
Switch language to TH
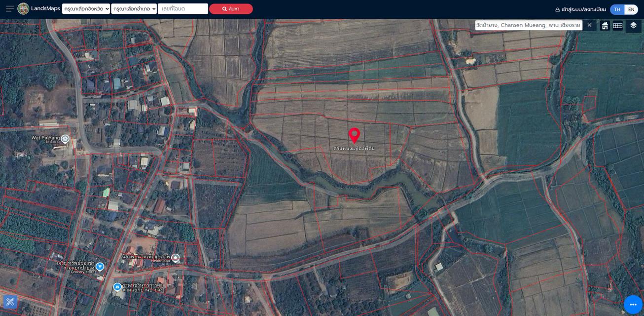tap(617, 9)
